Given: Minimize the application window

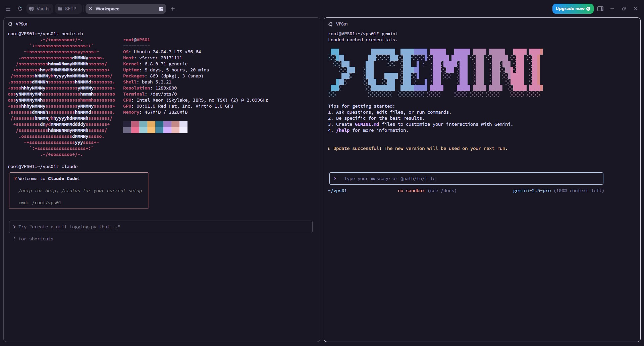Looking at the screenshot, I should (x=612, y=9).
